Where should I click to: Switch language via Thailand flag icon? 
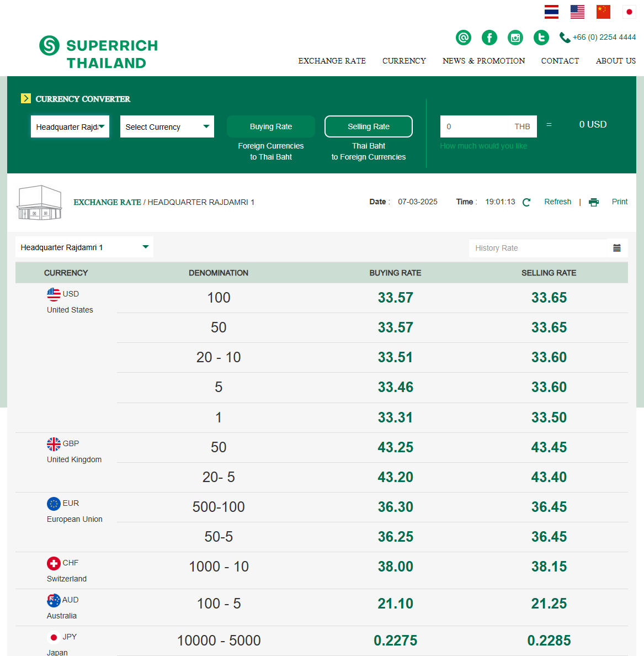coord(551,12)
